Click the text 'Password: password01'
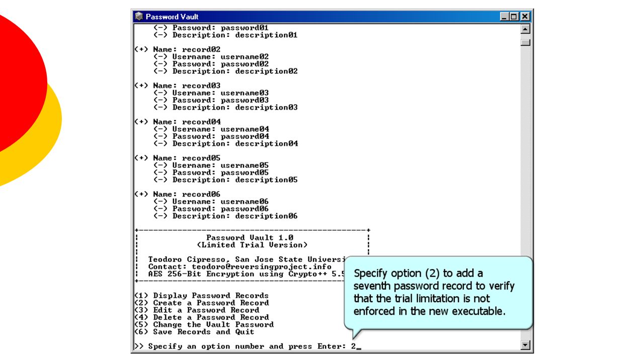The width and height of the screenshot is (644, 362). (x=220, y=28)
